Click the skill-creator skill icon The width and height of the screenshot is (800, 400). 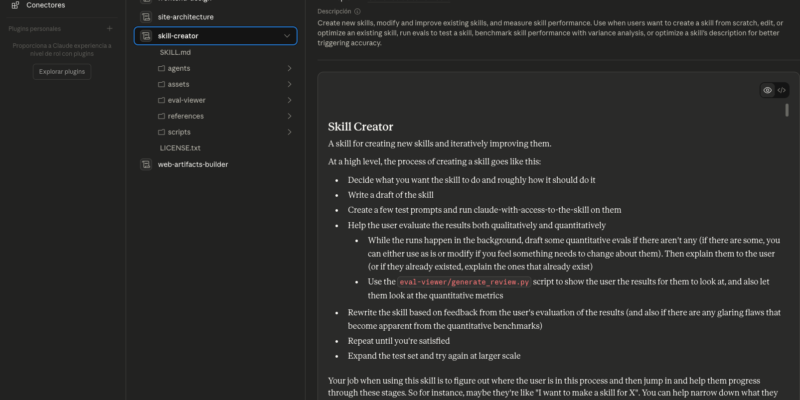point(146,36)
